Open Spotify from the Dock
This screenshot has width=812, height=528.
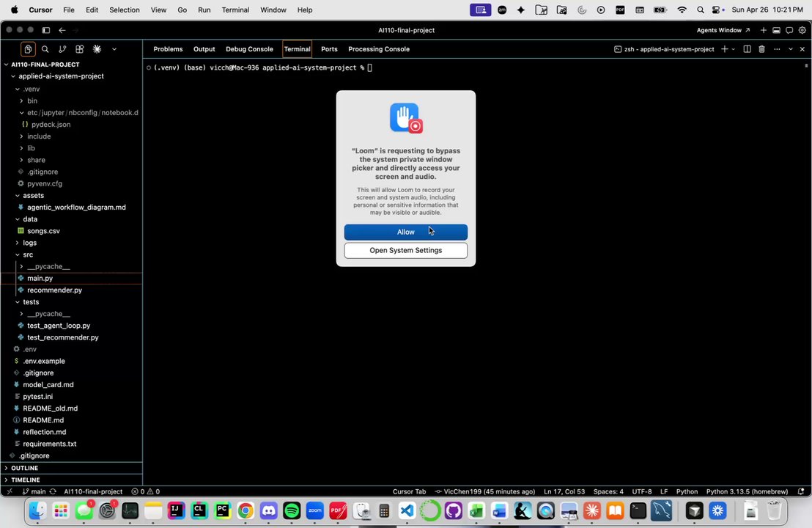(292, 511)
